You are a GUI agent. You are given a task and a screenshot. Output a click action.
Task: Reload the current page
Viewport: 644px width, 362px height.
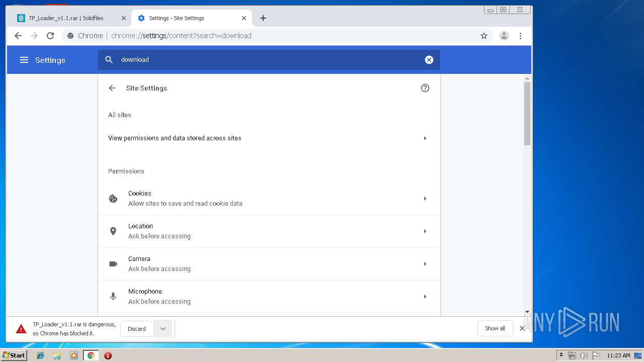click(50, 36)
